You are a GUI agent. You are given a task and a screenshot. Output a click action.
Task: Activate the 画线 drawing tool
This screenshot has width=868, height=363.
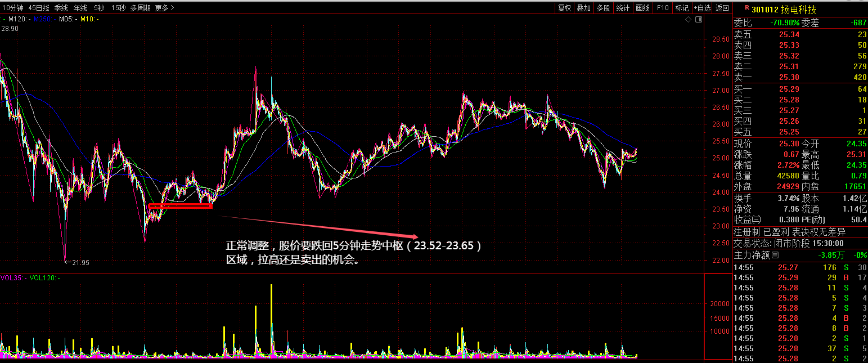[x=642, y=8]
